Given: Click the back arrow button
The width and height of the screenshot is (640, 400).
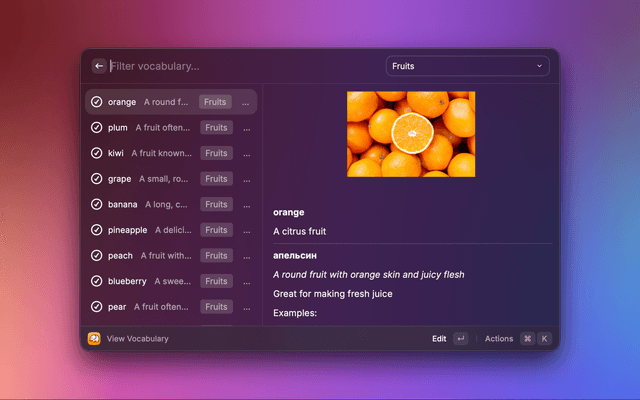Looking at the screenshot, I should 98,66.
